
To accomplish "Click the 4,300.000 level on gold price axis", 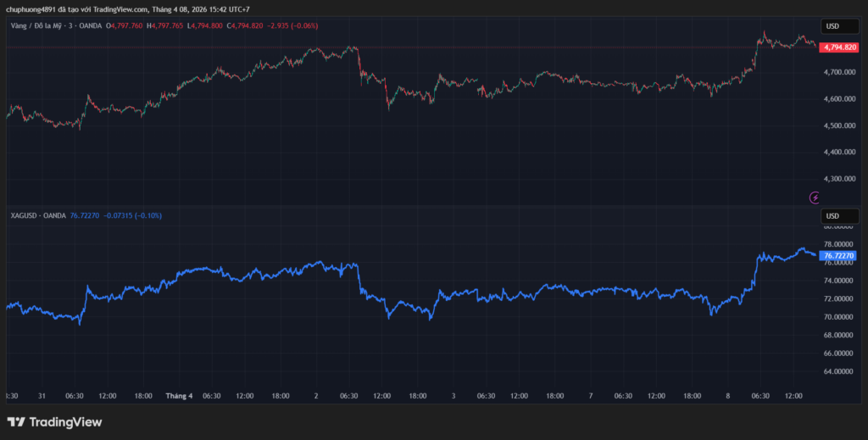I will click(838, 179).
